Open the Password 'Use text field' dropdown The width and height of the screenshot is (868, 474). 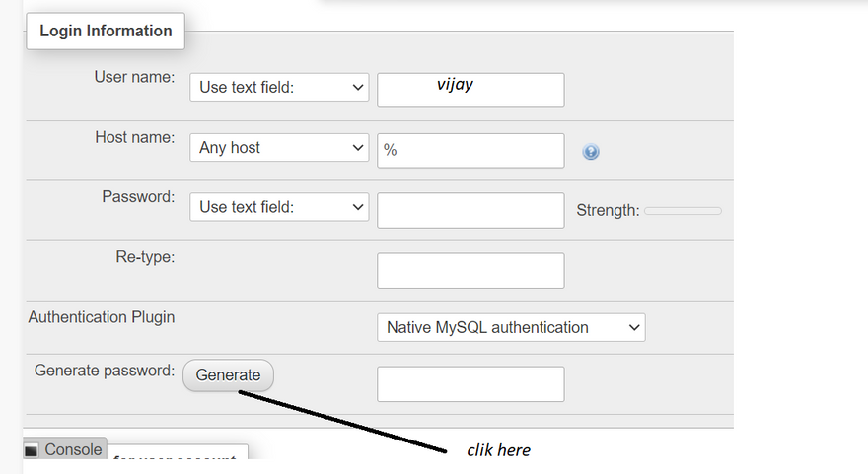pos(279,208)
